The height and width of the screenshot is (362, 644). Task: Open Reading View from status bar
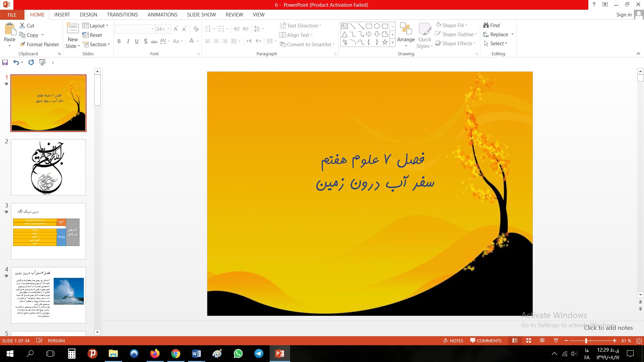point(542,341)
